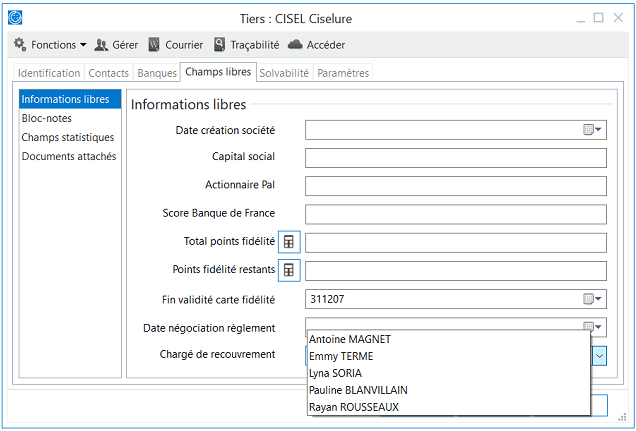Image resolution: width=636 pixels, height=431 pixels.
Task: Open the Contacts tab
Action: point(109,73)
